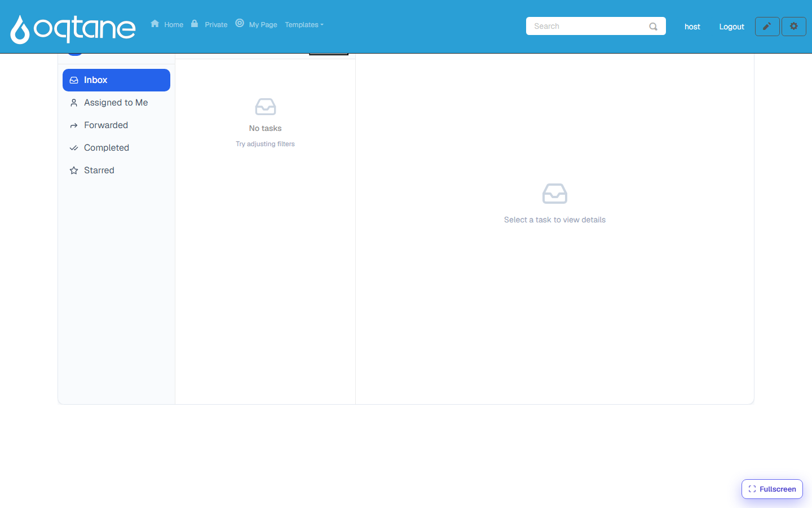Click the Fullscreen button
This screenshot has height=508, width=812.
[x=772, y=489]
